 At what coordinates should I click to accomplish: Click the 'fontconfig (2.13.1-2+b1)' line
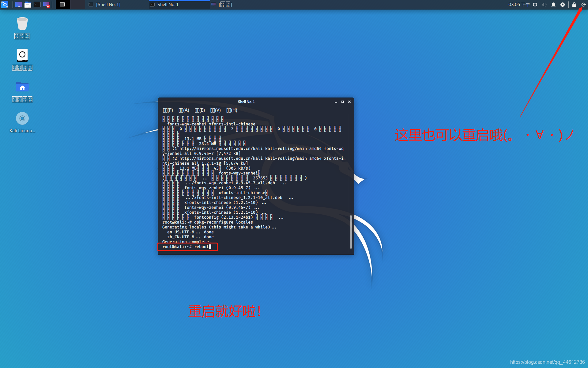(x=224, y=217)
